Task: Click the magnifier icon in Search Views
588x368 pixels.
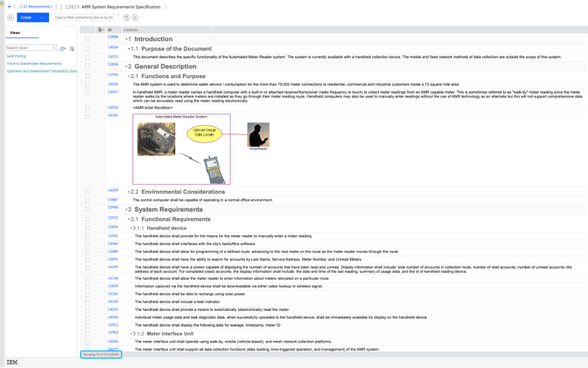Action: click(55, 48)
